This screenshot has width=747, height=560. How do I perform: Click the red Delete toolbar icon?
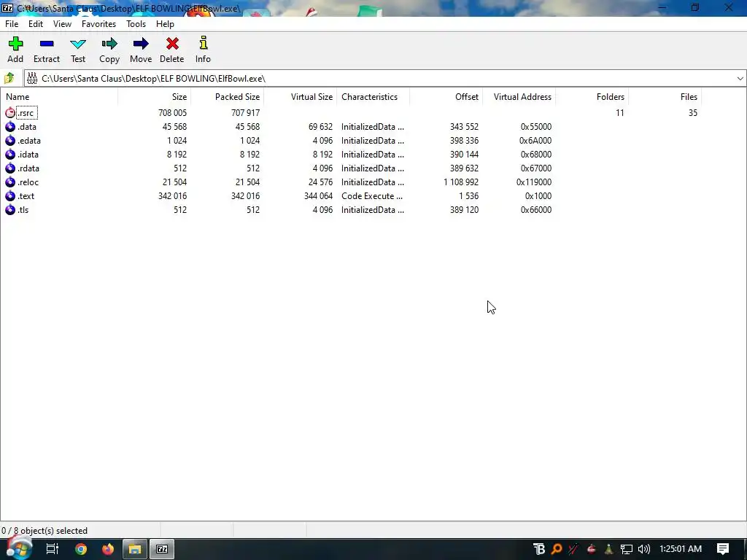click(x=172, y=44)
